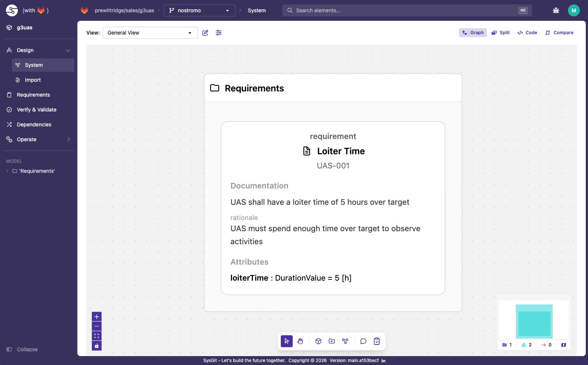Viewport: 588px width, 365px height.
Task: Open the General View dropdown
Action: click(x=150, y=33)
